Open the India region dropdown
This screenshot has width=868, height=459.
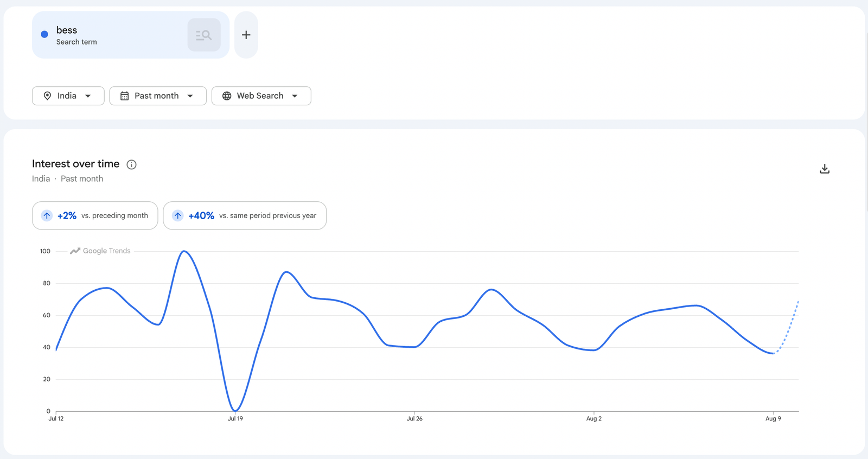click(x=68, y=96)
